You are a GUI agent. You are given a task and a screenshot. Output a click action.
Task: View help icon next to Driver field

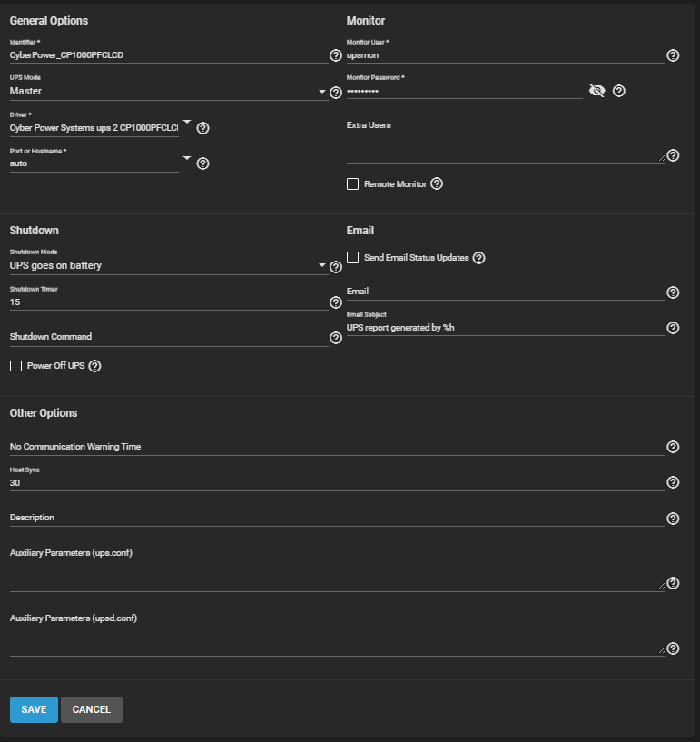(202, 128)
